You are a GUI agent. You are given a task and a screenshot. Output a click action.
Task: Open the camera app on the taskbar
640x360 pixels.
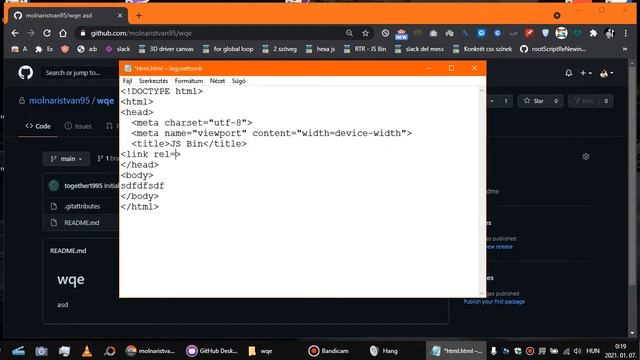click(41, 351)
